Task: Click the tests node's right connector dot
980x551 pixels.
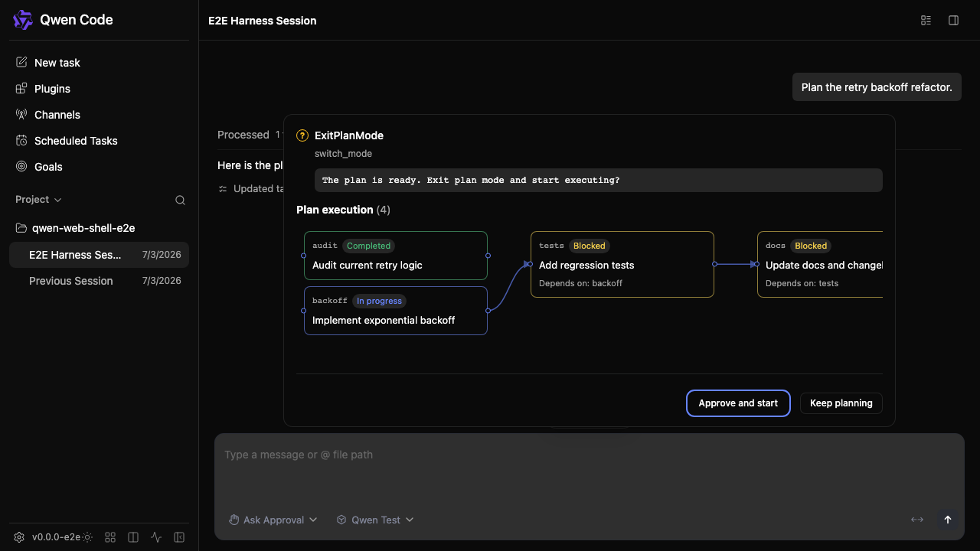Action: tap(714, 264)
